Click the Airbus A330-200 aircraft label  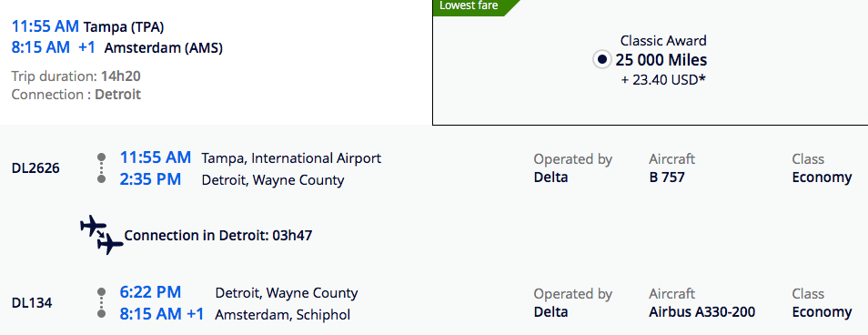pos(701,311)
